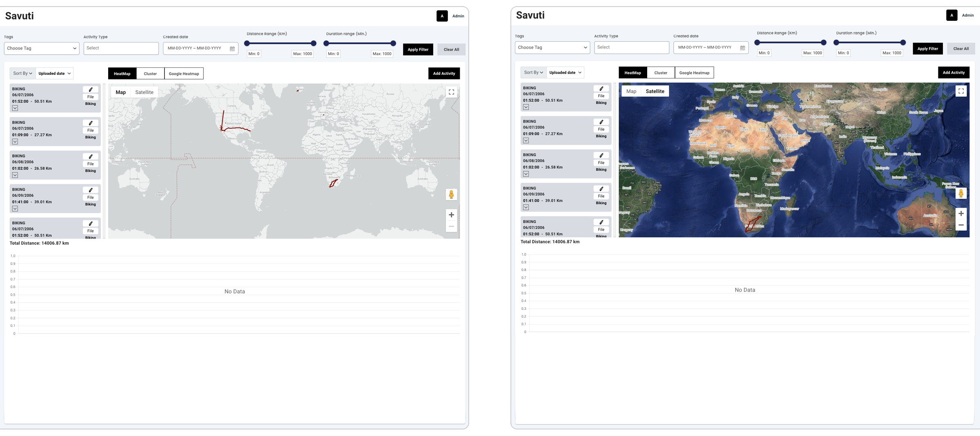This screenshot has height=436, width=980.
Task: Click Apply Filter button in left window
Action: pyautogui.click(x=418, y=49)
